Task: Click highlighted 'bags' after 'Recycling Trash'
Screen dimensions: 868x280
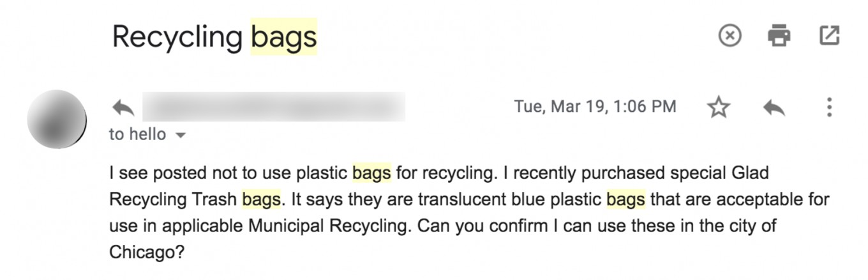Action: (x=262, y=199)
